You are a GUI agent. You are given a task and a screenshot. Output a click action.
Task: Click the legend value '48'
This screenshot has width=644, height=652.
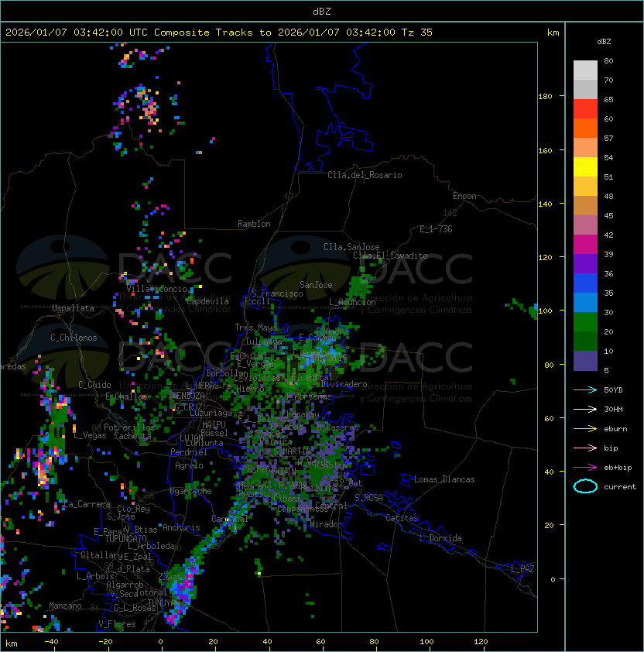tap(608, 196)
